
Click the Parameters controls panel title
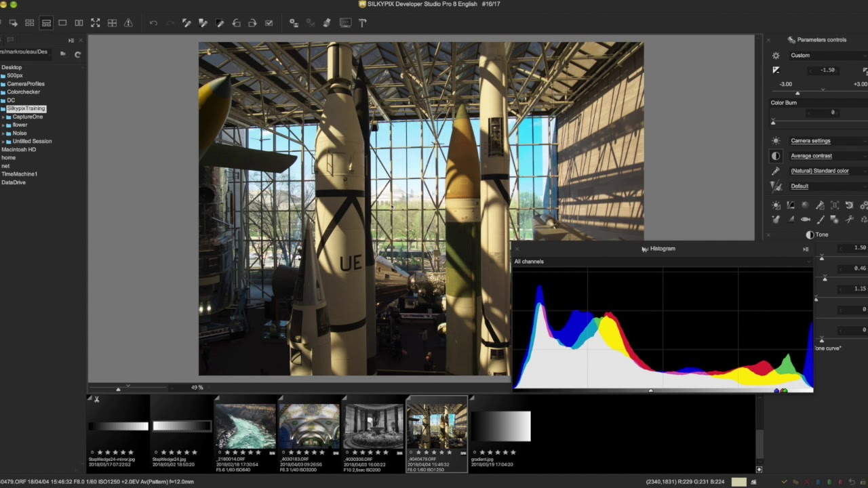pyautogui.click(x=821, y=40)
